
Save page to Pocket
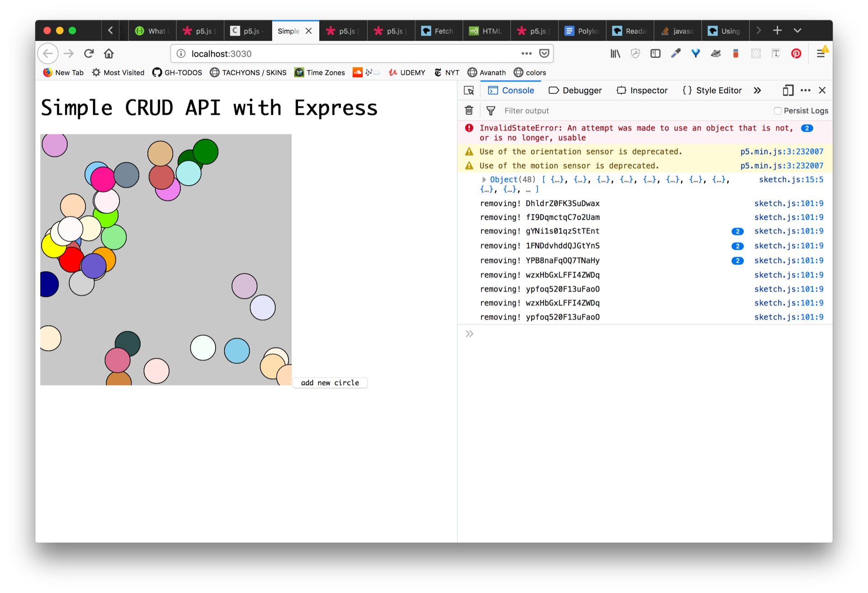tap(544, 53)
